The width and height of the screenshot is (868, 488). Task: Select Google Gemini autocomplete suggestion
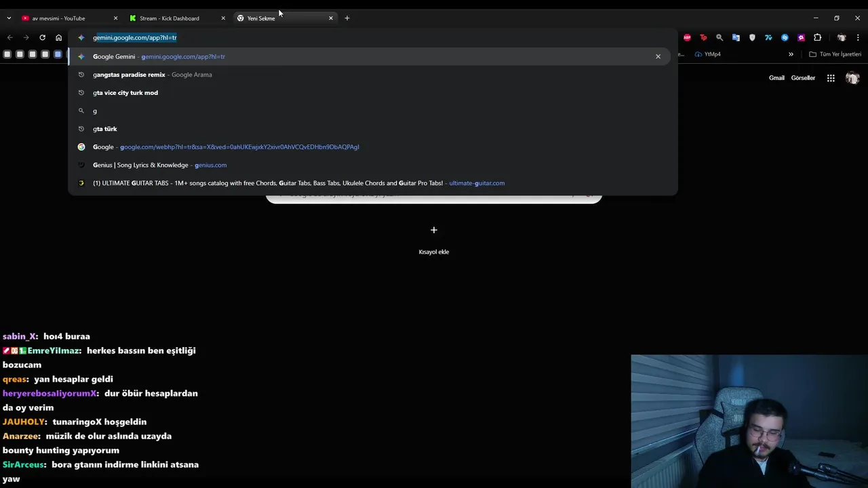(370, 56)
